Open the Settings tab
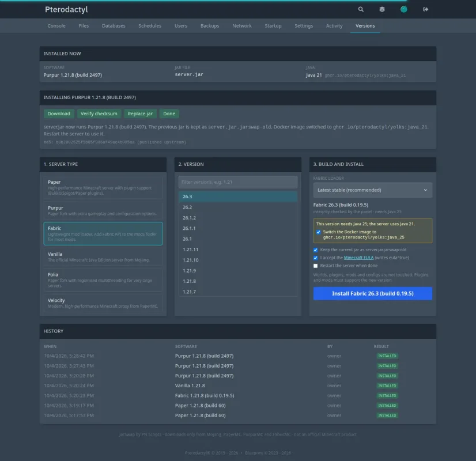This screenshot has height=461, width=476. 304,26
